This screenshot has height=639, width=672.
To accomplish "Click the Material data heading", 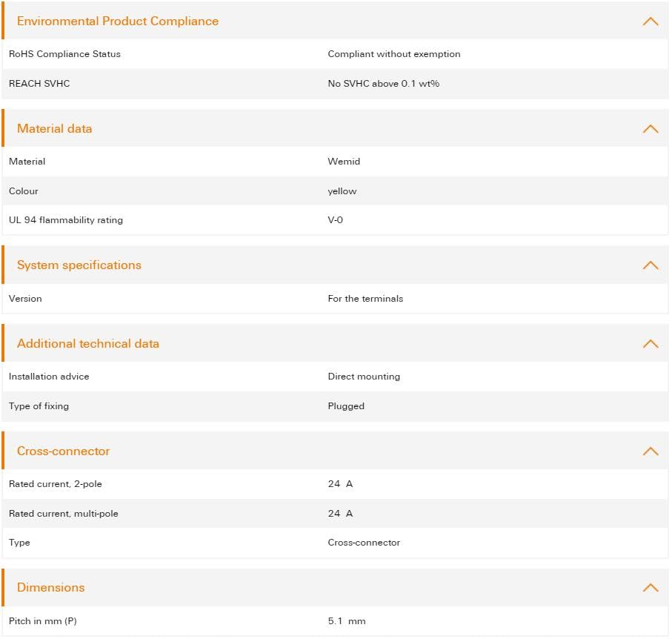I will (54, 129).
